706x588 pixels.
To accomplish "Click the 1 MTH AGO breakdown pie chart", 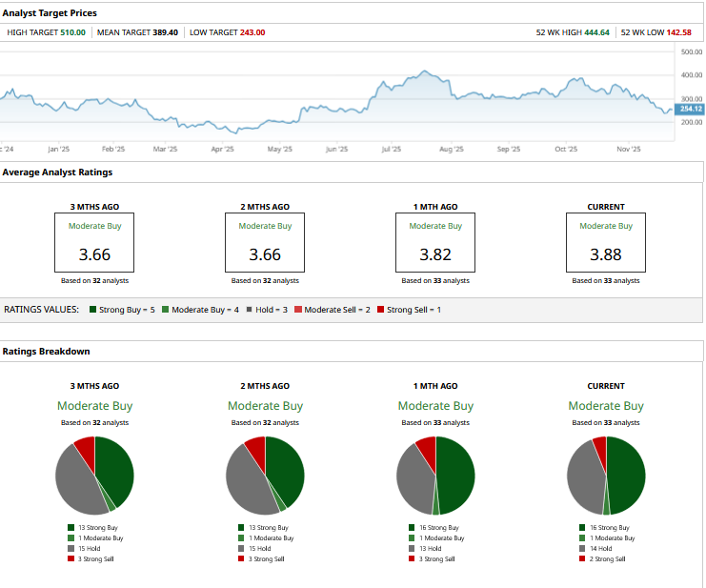I will point(435,476).
